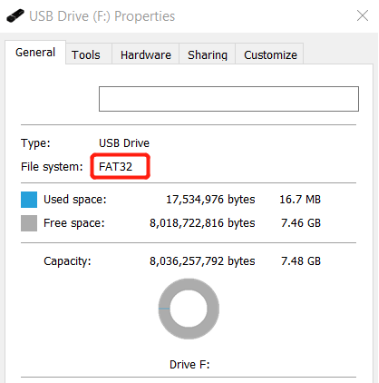The image size is (379, 383).
Task: Close the USB Drive Properties window
Action: pos(362,16)
